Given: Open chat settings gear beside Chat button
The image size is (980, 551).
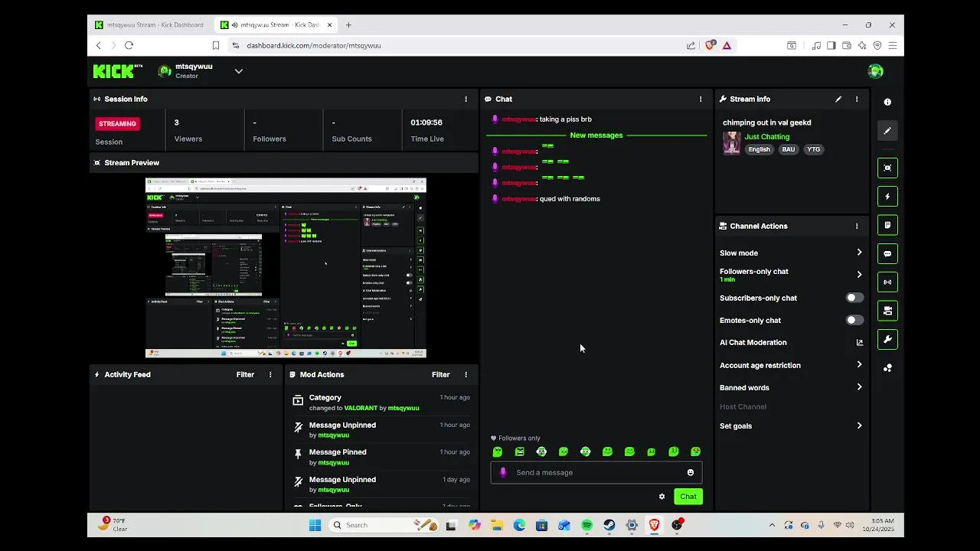Looking at the screenshot, I should click(x=661, y=497).
